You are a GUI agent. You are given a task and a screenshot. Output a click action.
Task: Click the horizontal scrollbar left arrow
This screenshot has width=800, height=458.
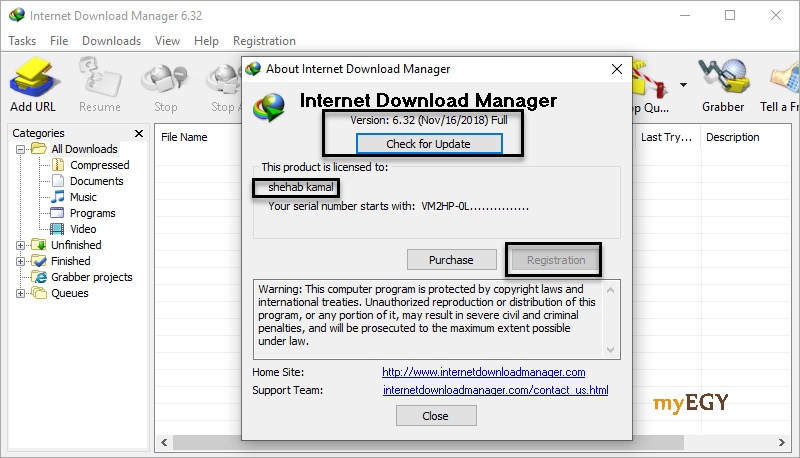(x=164, y=442)
